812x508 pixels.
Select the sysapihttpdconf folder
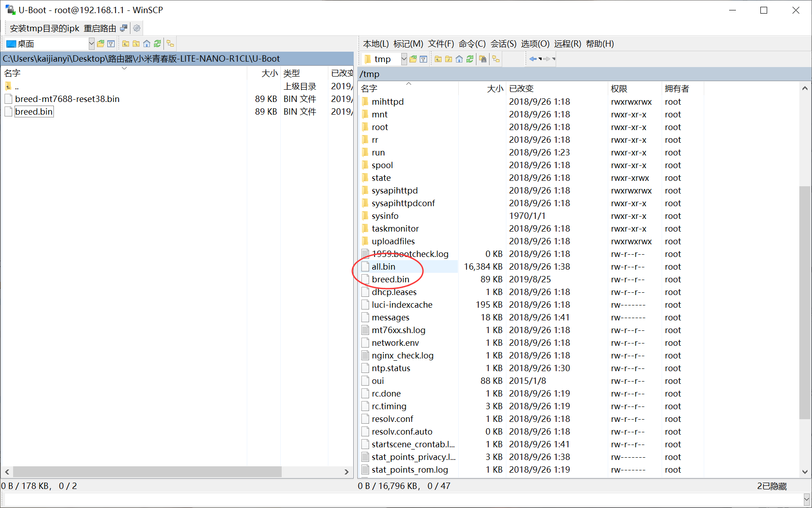[403, 203]
